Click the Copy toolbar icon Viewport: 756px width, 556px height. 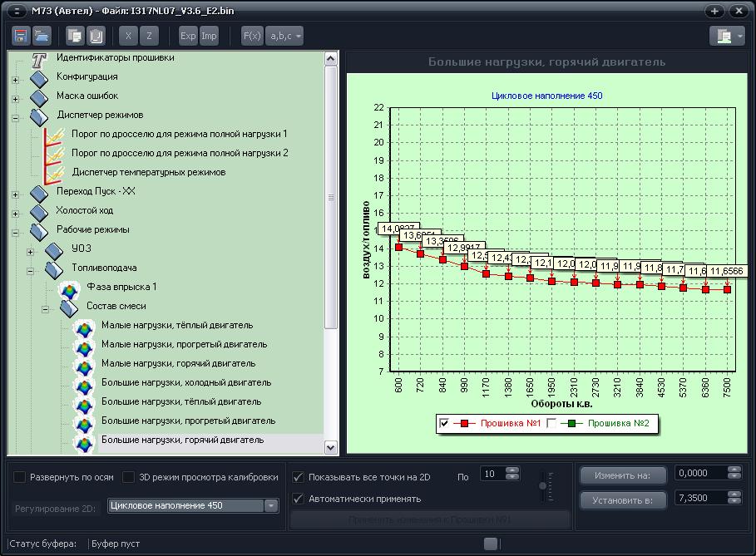(75, 36)
